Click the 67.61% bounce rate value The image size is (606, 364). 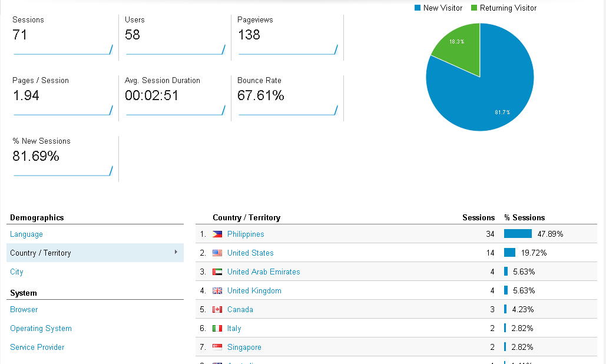click(261, 95)
